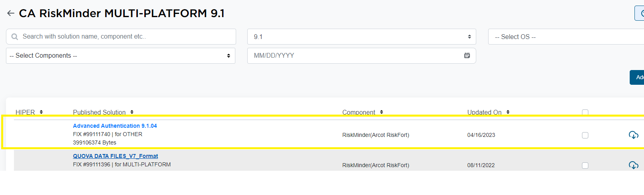The width and height of the screenshot is (644, 195).
Task: Download QUOVA DATA FILES_V7_Format fix
Action: pos(633,165)
